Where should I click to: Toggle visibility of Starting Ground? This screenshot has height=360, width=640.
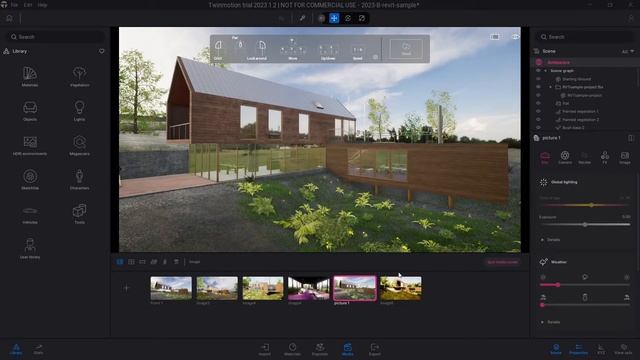point(538,79)
